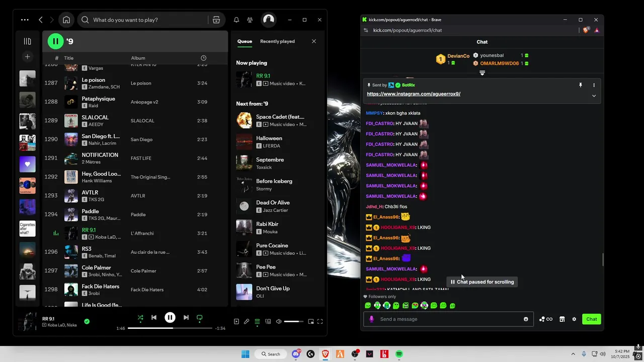This screenshot has height=362, width=644.
Task: Show lyrics with the microphone icon
Action: coord(247,321)
